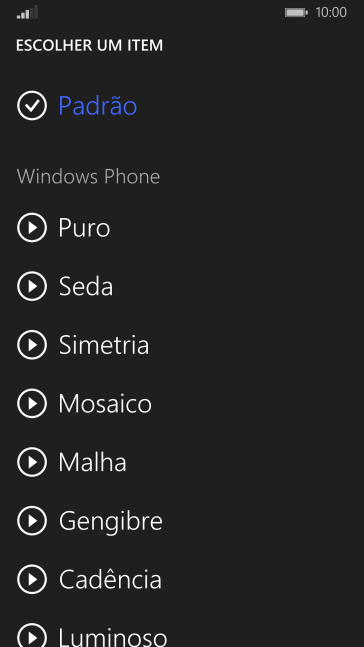The height and width of the screenshot is (647, 364).
Task: Play preview of Seda ringtone
Action: pos(32,286)
